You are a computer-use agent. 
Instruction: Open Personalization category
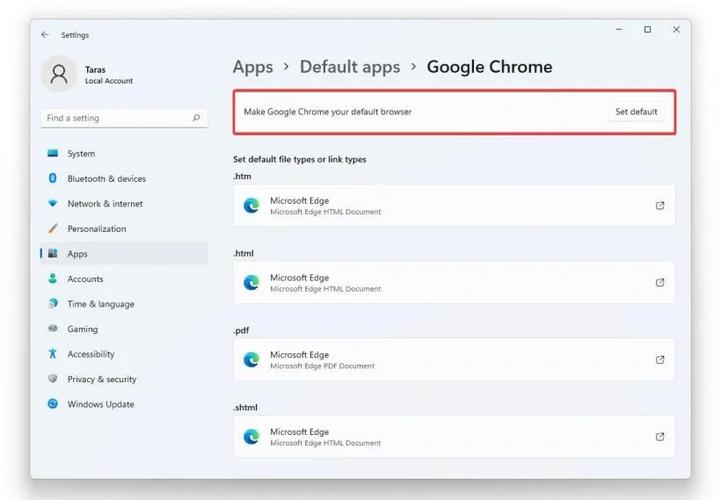[x=124, y=229]
